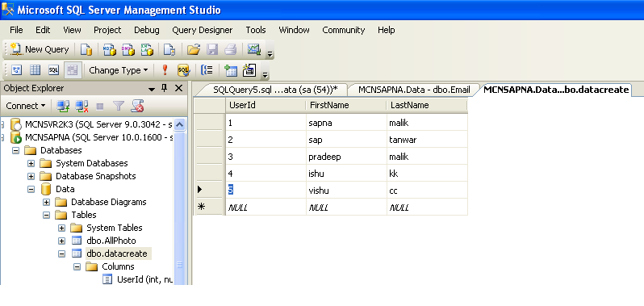Open an Analysis Services DMX Query
Screen dimensions: 644x306
(x=128, y=50)
